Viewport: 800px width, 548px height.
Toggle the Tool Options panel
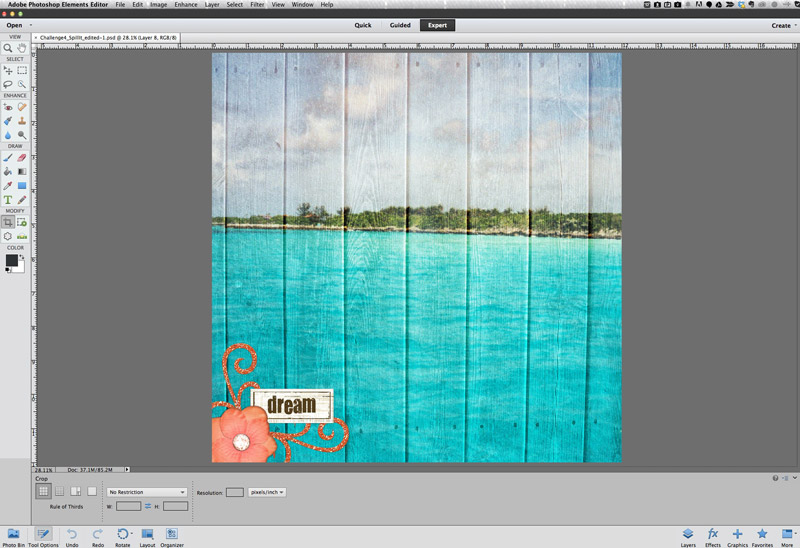(x=43, y=534)
